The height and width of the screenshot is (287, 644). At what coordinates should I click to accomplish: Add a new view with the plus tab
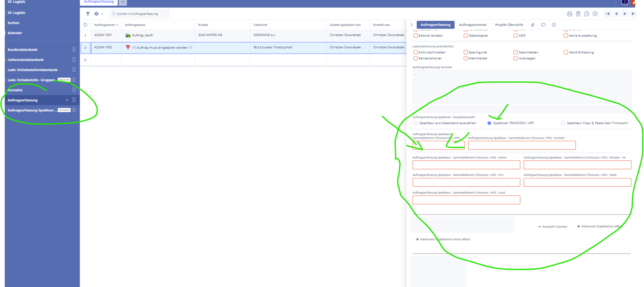click(123, 2)
